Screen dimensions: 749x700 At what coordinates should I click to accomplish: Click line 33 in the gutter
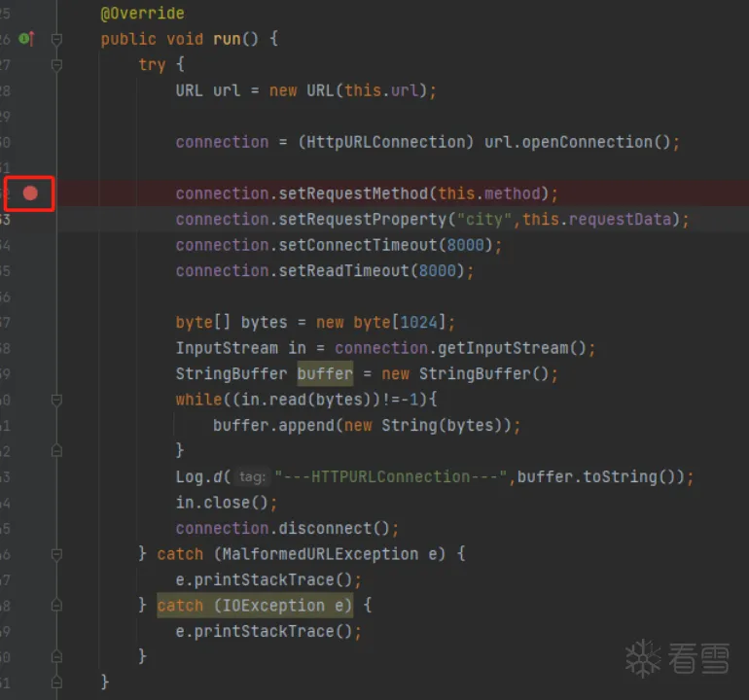click(8, 220)
